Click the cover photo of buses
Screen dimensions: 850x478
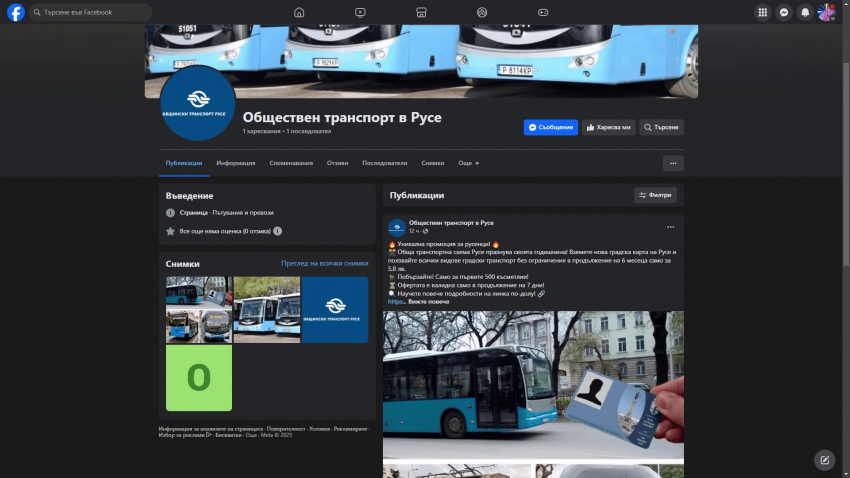421,61
